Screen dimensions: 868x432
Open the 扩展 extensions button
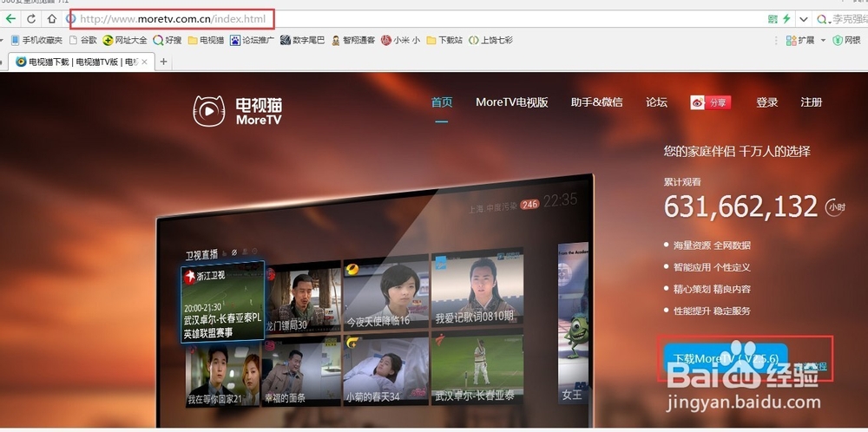coord(800,40)
